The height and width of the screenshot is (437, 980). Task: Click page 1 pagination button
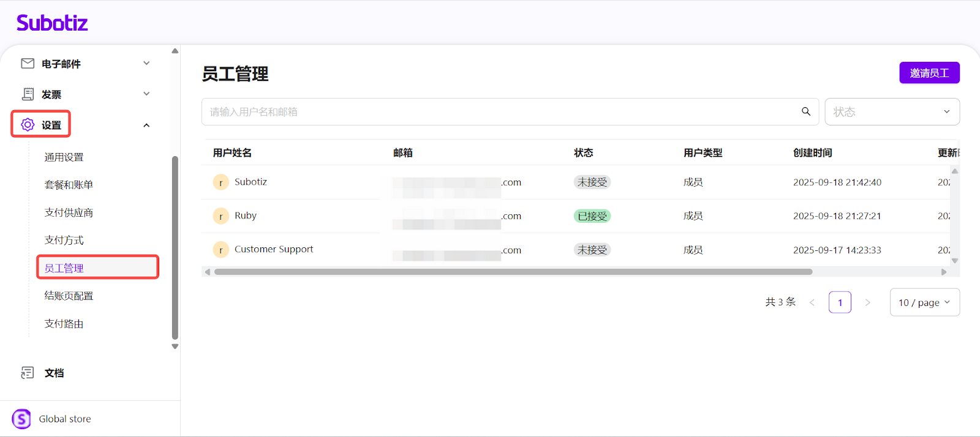[840, 302]
